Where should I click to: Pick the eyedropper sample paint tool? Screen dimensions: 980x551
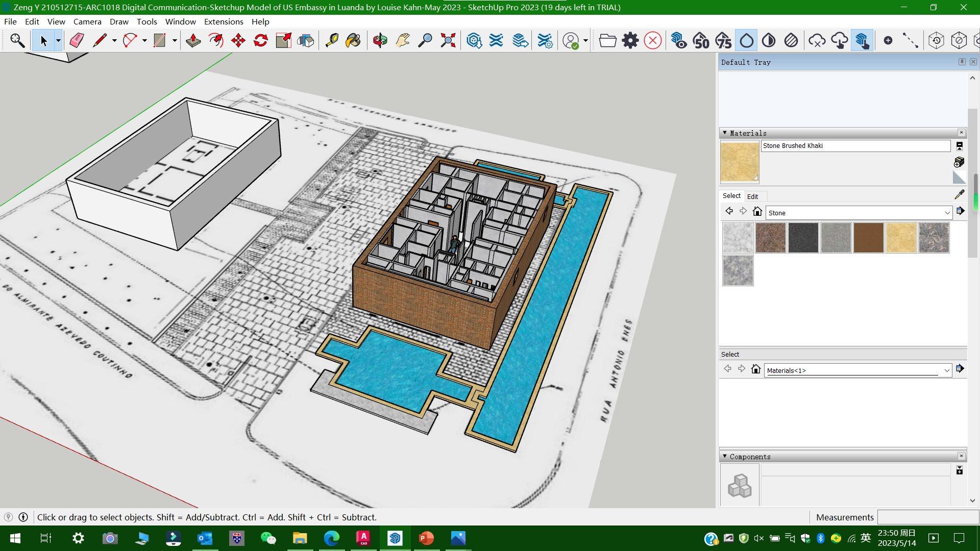pyautogui.click(x=959, y=194)
